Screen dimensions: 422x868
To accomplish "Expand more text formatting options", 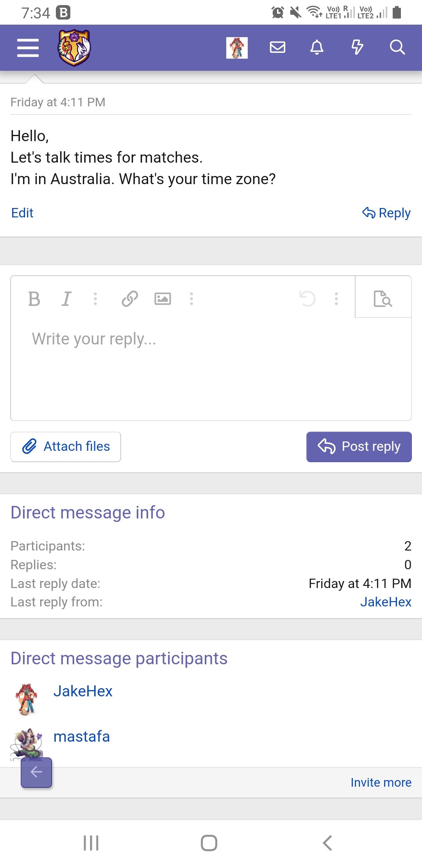I will click(x=95, y=299).
